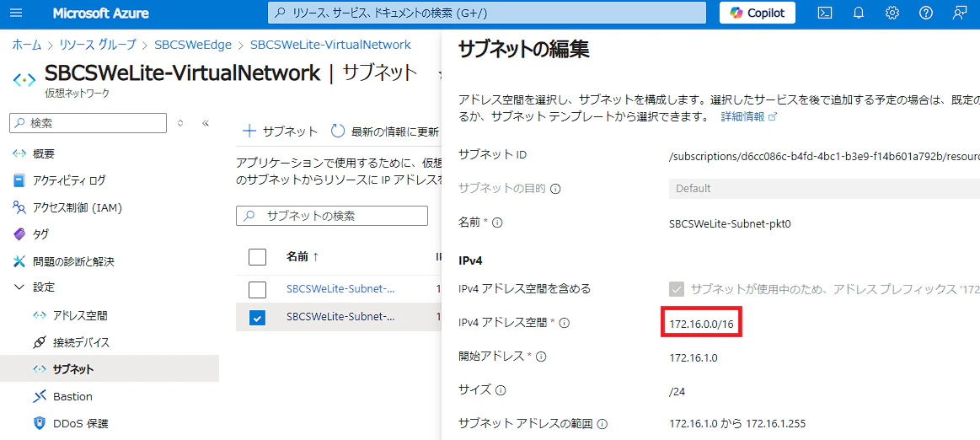Image resolution: width=980 pixels, height=440 pixels.
Task: Navigate to ホーム breadcrumb
Action: click(27, 45)
